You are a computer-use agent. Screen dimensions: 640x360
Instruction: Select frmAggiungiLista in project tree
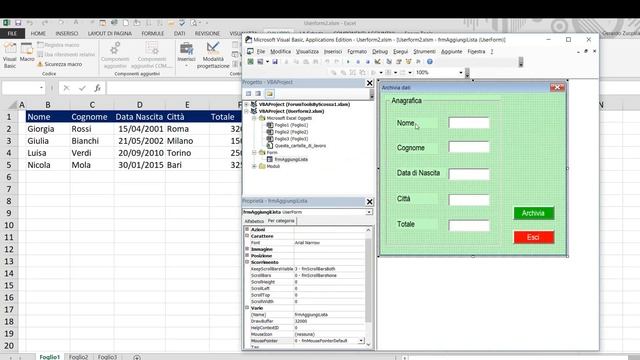pyautogui.click(x=291, y=159)
